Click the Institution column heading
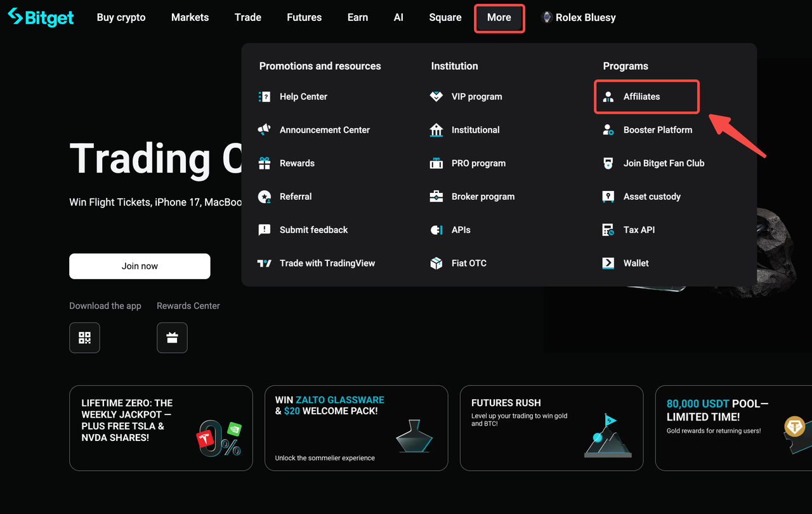The image size is (812, 514). pos(454,66)
